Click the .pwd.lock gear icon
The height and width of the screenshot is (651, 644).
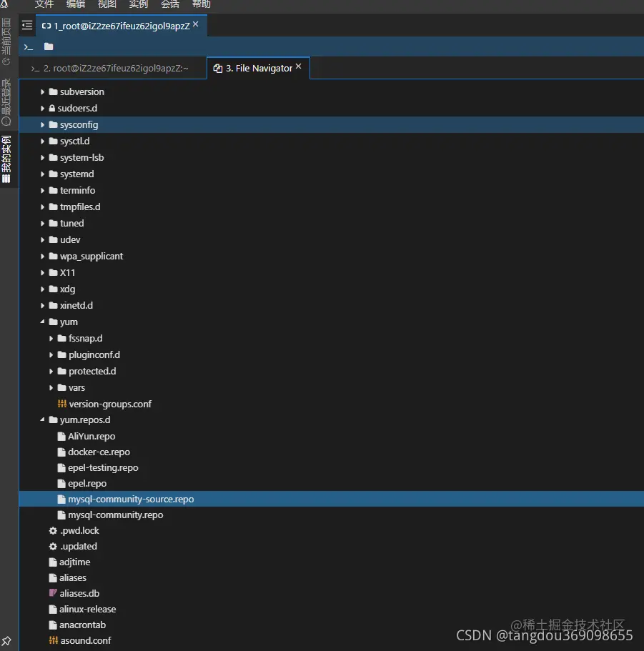pyautogui.click(x=53, y=531)
